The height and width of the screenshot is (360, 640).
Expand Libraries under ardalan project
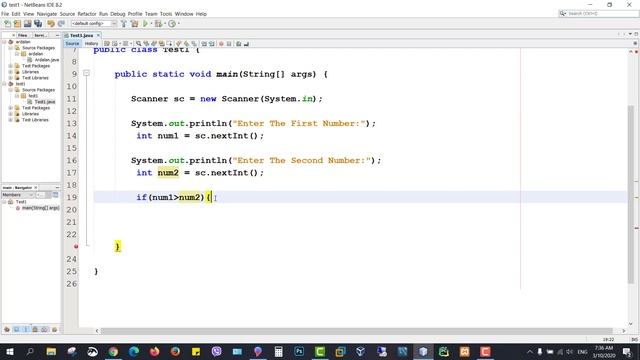11,72
